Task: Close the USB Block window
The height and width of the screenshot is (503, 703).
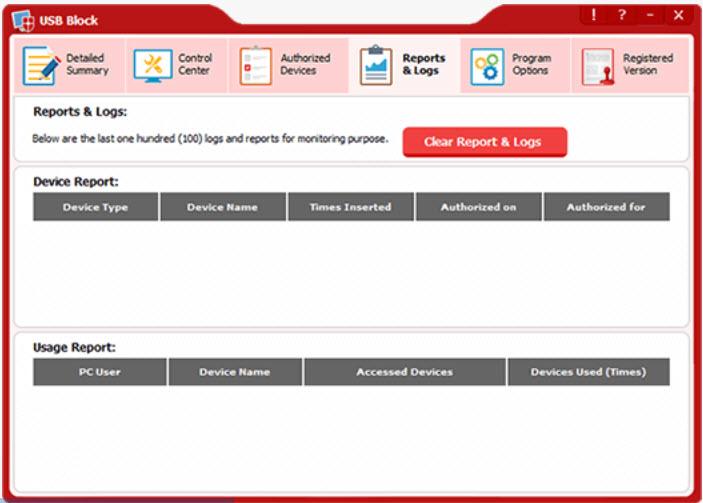Action: click(679, 15)
